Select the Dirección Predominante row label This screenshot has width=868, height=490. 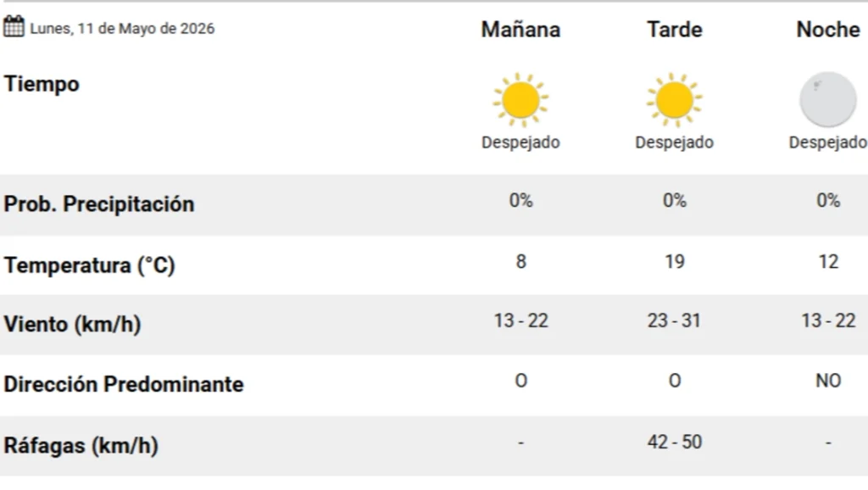point(124,384)
